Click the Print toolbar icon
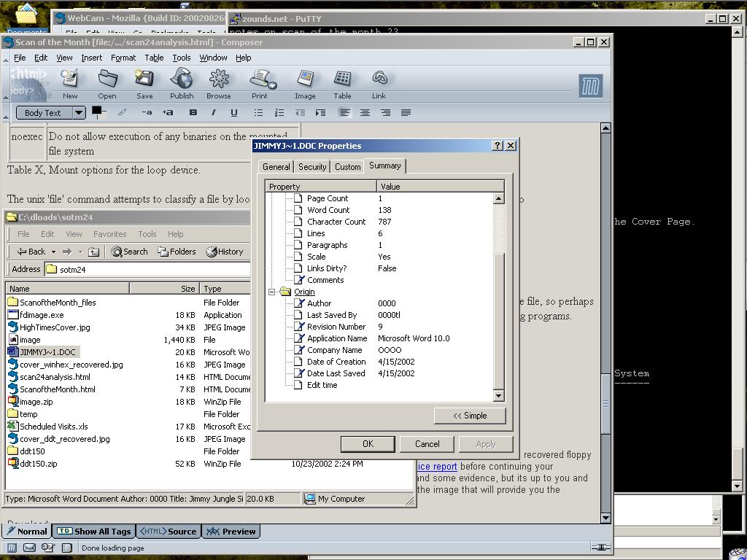747x560 pixels. (x=262, y=83)
